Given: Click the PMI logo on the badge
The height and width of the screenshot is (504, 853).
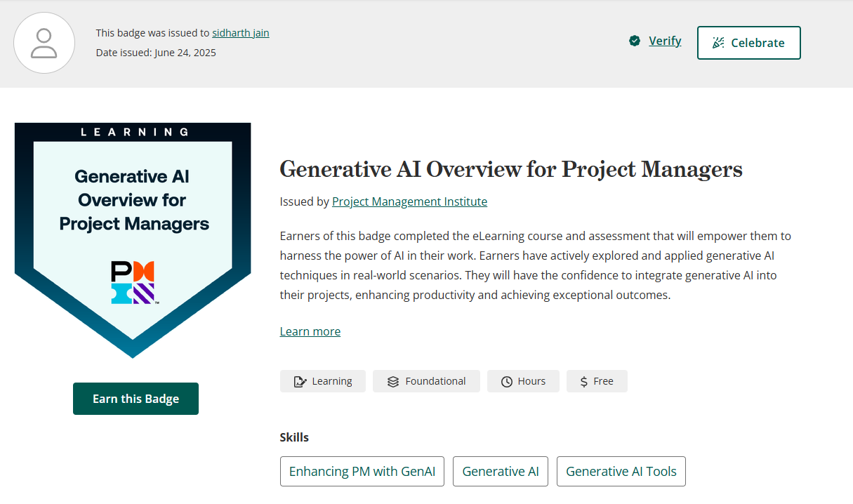Looking at the screenshot, I should coord(133,282).
